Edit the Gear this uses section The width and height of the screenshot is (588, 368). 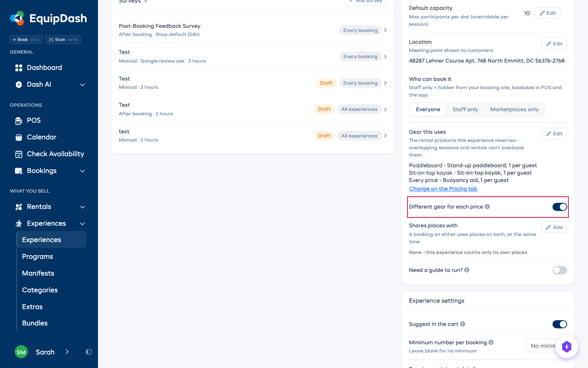tap(554, 134)
